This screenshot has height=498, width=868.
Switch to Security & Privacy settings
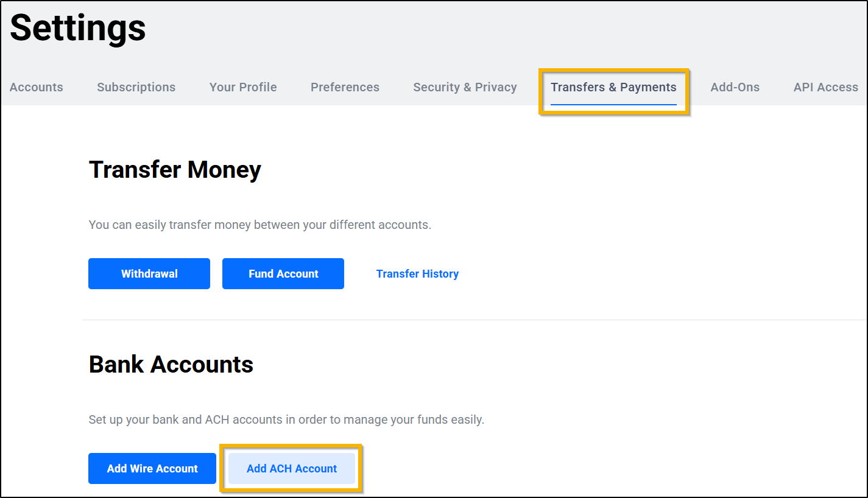coord(465,87)
